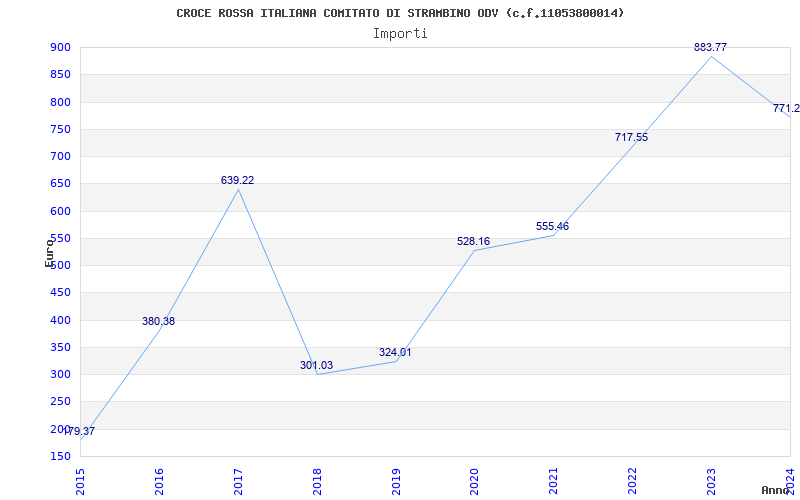Select the 324.01 data label
The width and height of the screenshot is (800, 500).
[395, 352]
